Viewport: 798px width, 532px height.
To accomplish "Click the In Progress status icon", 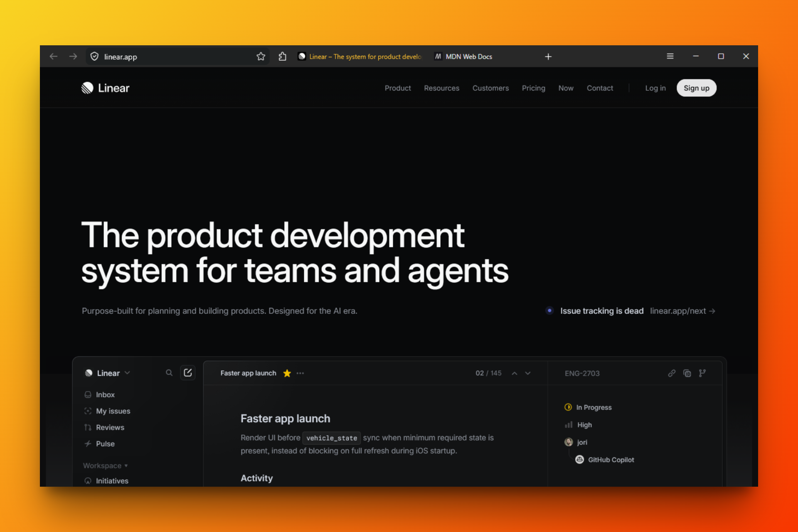I will [x=568, y=407].
